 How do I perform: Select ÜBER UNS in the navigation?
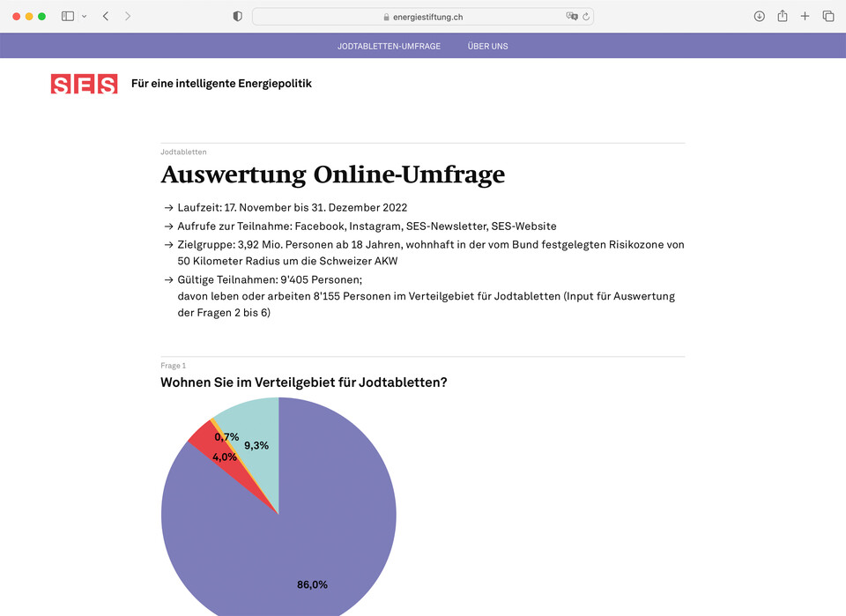487,45
